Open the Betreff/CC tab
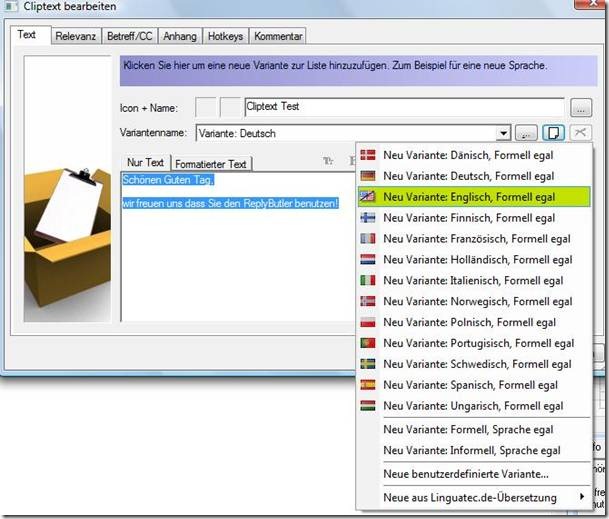The width and height of the screenshot is (609, 519). click(130, 37)
